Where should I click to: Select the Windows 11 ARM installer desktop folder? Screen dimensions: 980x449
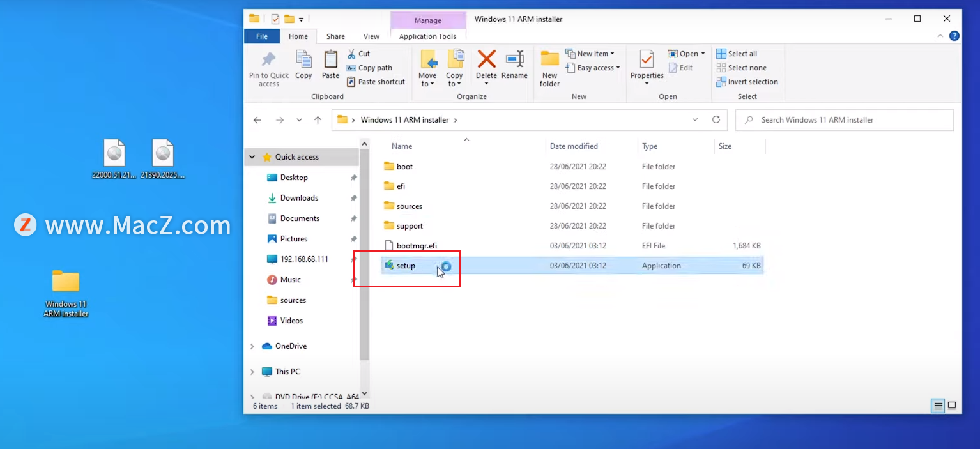click(x=66, y=293)
